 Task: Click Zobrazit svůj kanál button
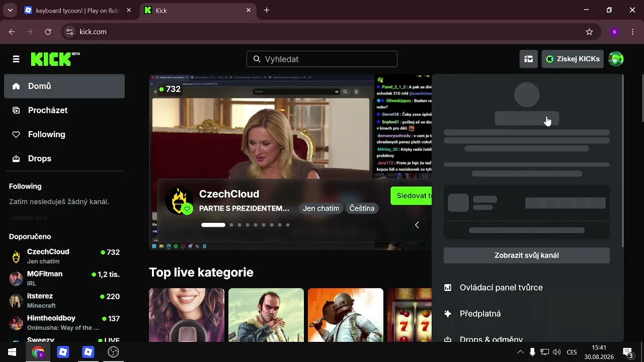tap(527, 255)
